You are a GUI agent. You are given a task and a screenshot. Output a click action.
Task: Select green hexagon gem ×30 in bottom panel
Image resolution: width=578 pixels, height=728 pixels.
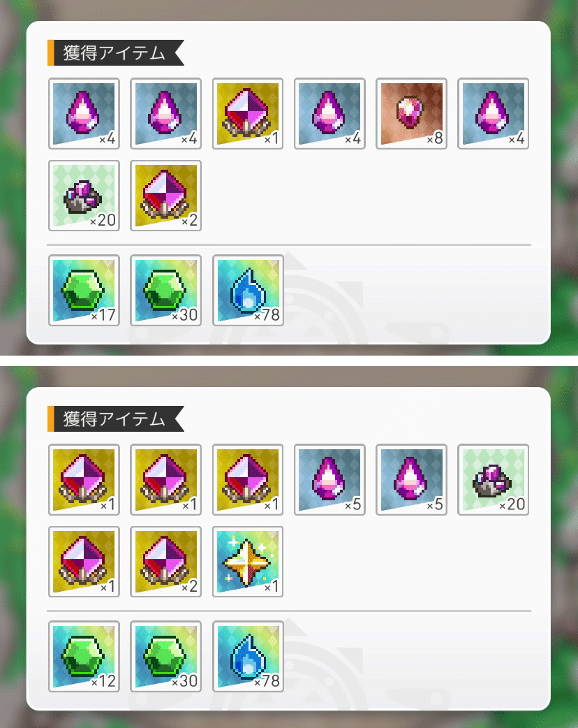point(165,657)
